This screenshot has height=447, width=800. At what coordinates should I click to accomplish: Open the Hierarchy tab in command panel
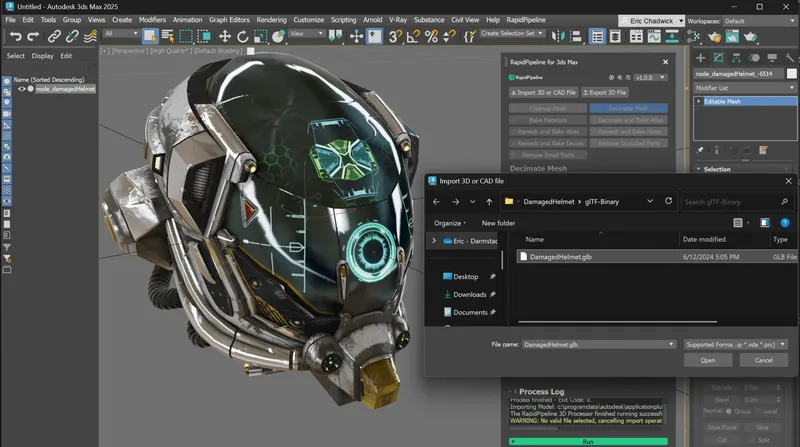pos(738,57)
